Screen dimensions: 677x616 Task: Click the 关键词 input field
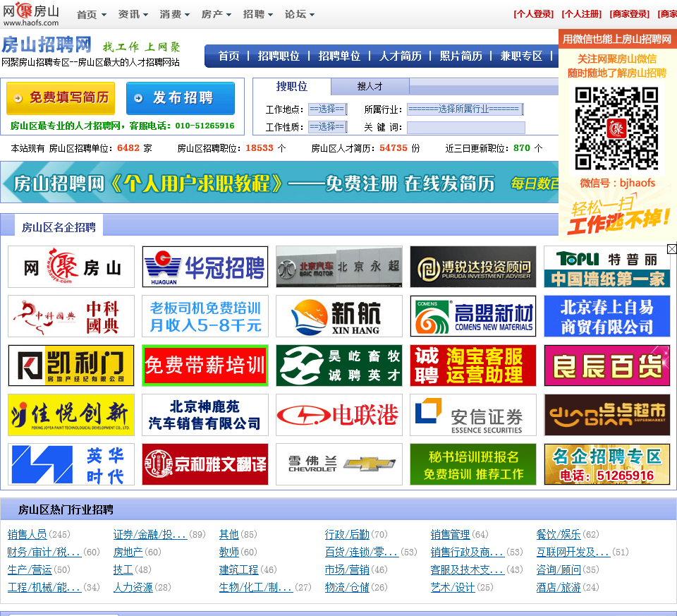[x=466, y=128]
